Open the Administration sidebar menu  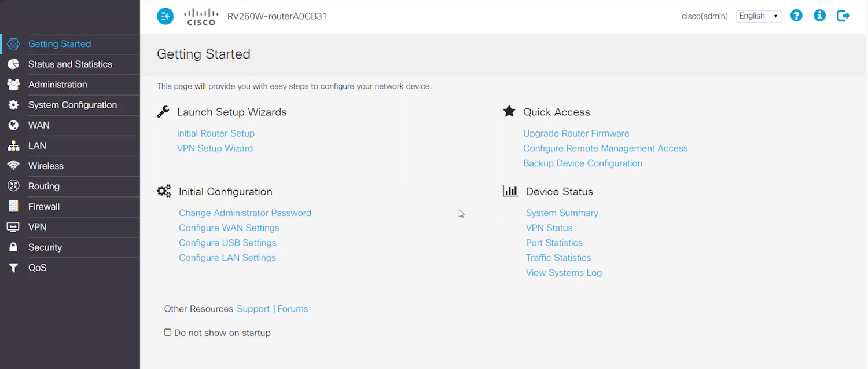click(x=57, y=85)
